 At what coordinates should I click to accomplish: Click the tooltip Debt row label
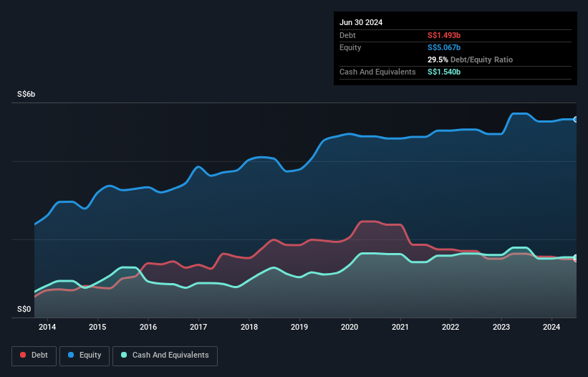347,35
